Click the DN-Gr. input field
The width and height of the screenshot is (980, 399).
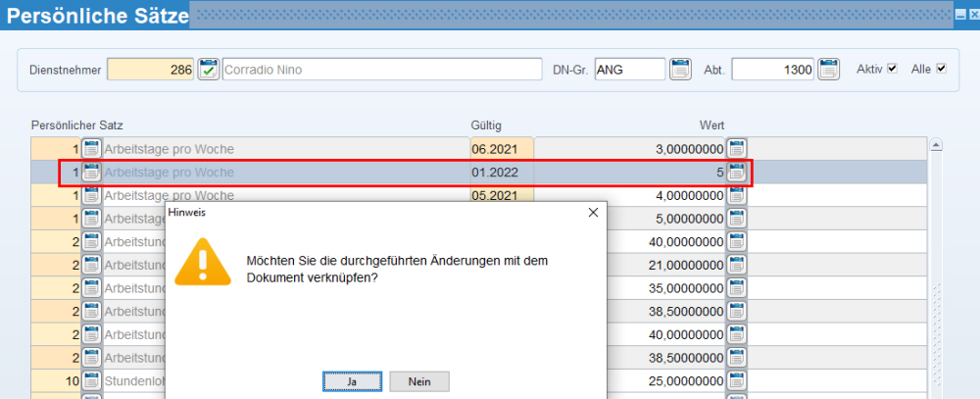click(x=628, y=70)
